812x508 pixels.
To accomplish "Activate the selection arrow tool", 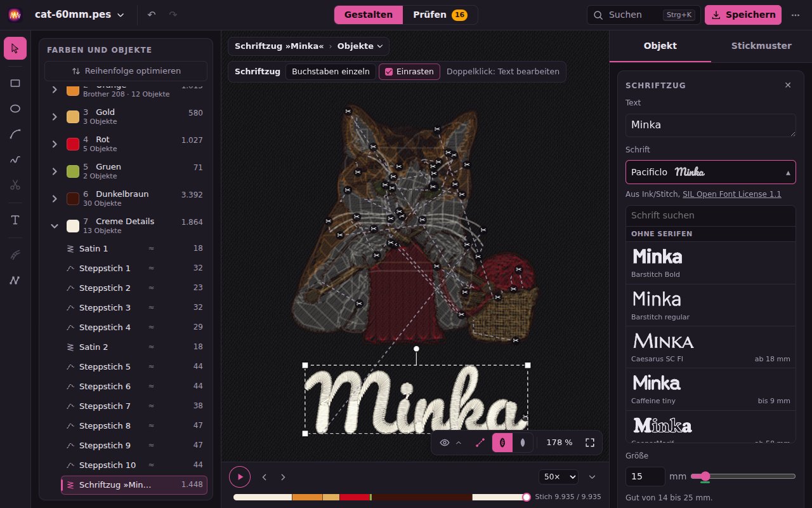I will 15,48.
